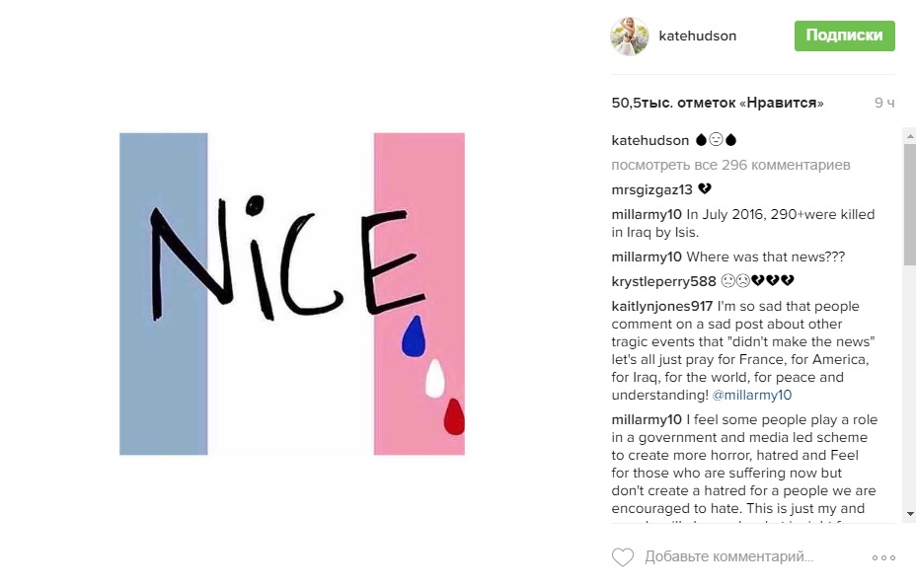Click the heart like icon
916x588 pixels.
(623, 557)
